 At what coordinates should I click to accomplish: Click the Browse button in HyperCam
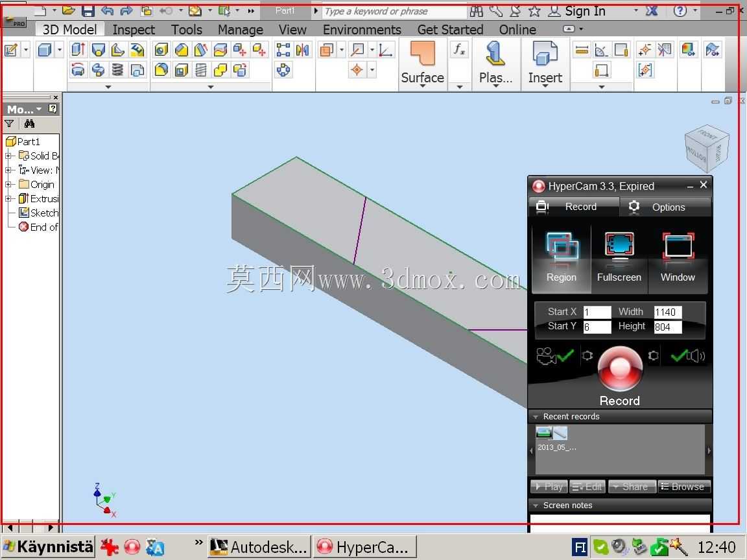point(684,487)
